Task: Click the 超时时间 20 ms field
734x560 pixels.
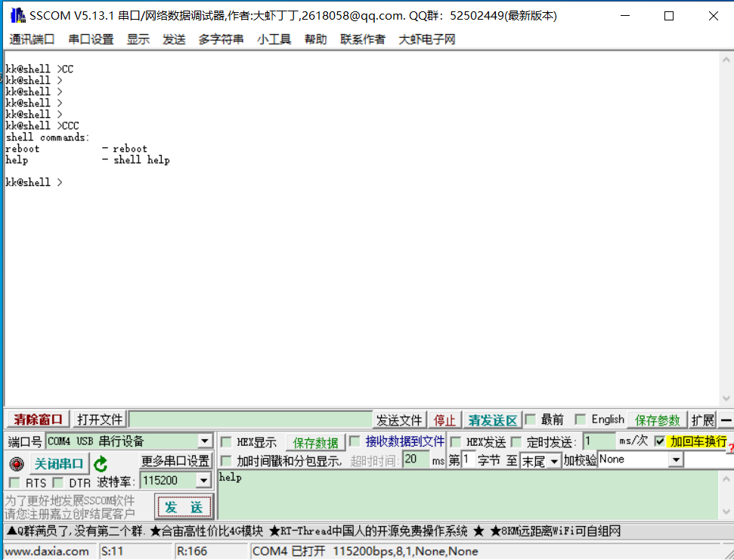Action: (x=416, y=459)
